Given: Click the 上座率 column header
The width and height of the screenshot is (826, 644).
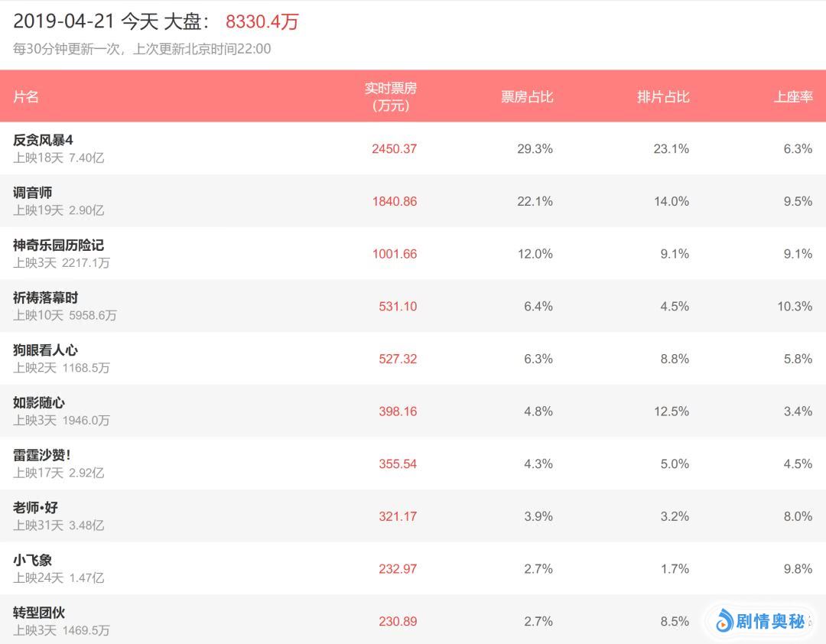Looking at the screenshot, I should [x=793, y=97].
